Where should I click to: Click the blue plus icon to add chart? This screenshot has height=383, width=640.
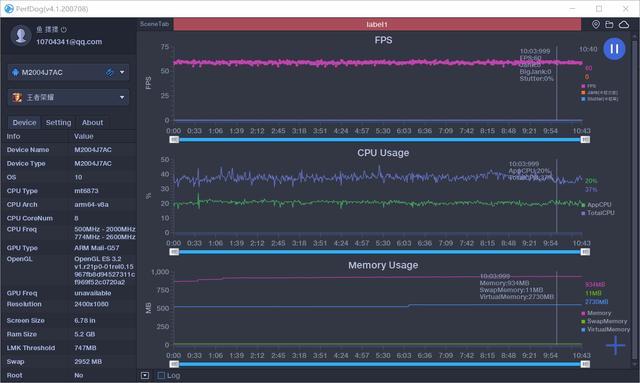click(616, 346)
